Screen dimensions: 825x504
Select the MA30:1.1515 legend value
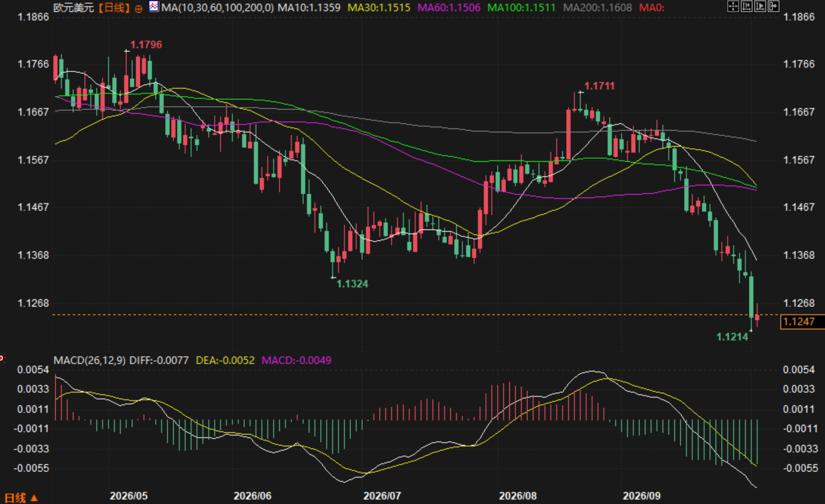(x=379, y=8)
